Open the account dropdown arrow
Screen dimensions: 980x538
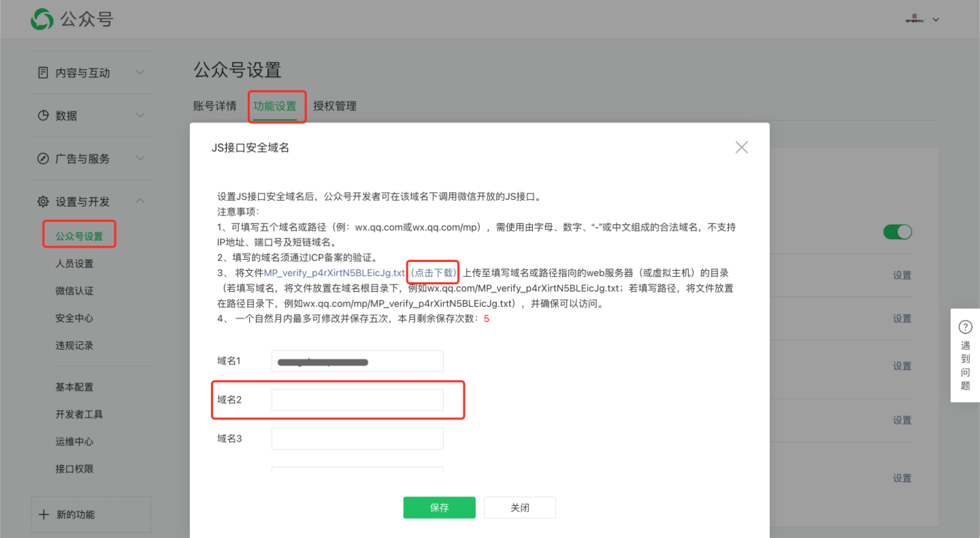[x=936, y=20]
